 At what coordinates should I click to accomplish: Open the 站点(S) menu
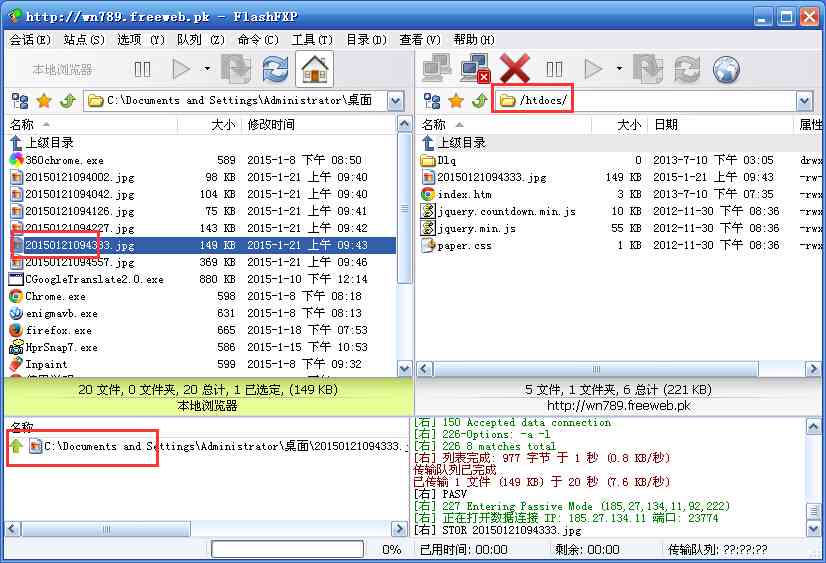[x=83, y=40]
